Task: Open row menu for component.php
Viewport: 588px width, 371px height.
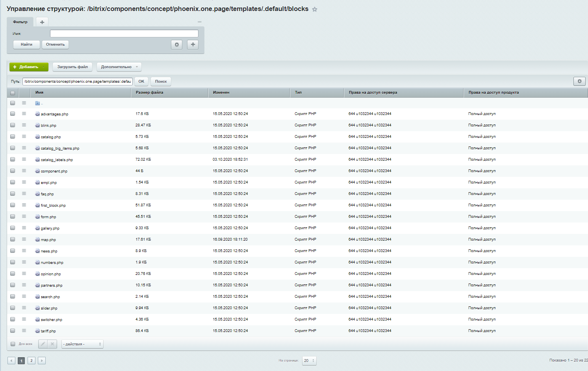Action: click(x=24, y=171)
